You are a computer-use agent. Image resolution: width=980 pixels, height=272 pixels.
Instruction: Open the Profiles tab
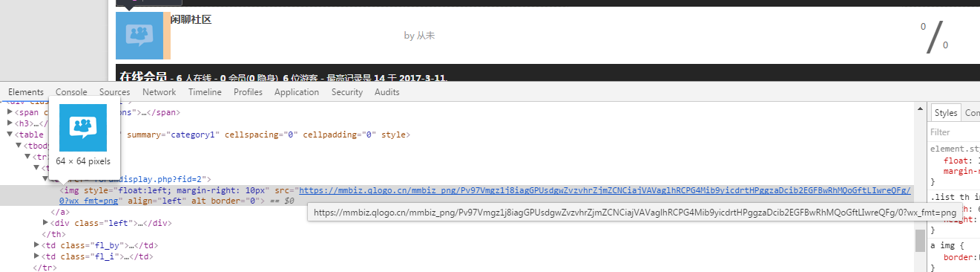pos(248,92)
